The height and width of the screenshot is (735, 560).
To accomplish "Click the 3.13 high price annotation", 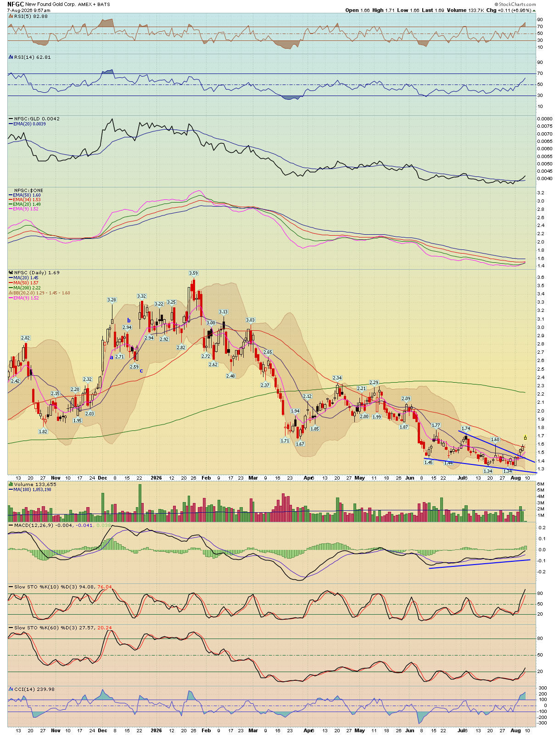I will (x=223, y=312).
